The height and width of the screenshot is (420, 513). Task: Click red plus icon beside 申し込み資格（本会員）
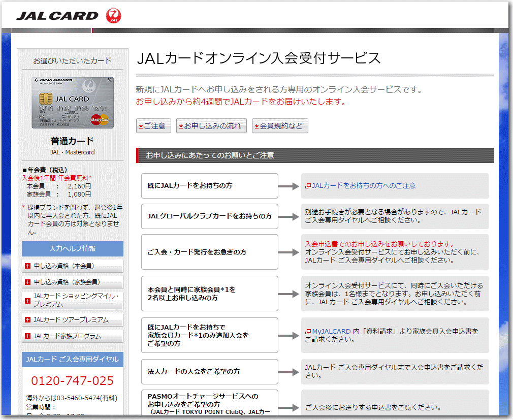point(27,266)
